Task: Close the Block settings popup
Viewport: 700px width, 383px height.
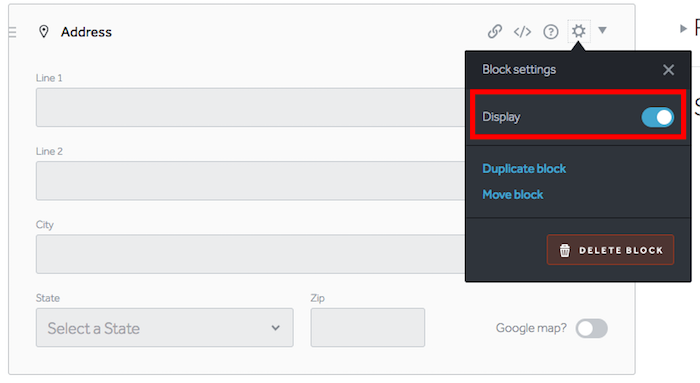Action: click(668, 70)
